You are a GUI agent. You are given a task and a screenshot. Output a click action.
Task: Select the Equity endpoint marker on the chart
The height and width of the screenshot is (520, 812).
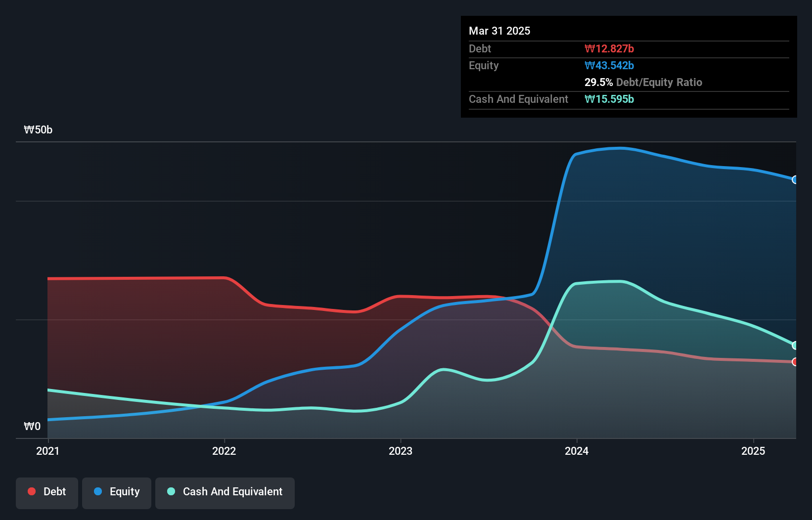click(795, 180)
